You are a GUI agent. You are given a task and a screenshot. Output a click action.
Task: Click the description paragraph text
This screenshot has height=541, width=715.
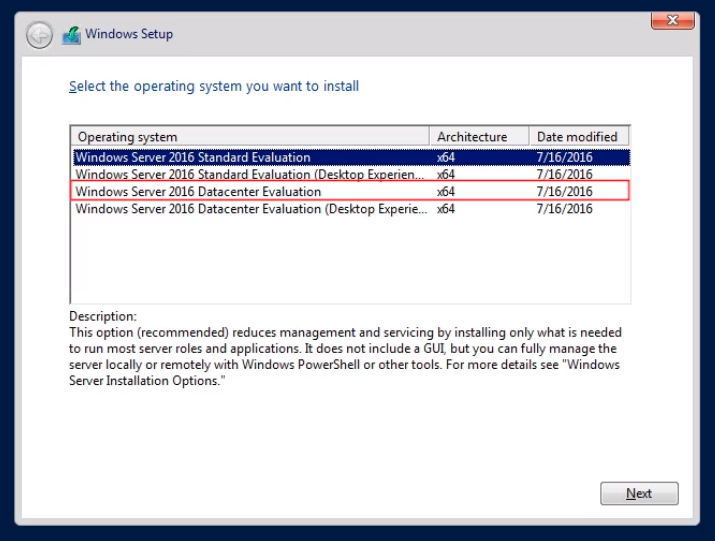[344, 356]
